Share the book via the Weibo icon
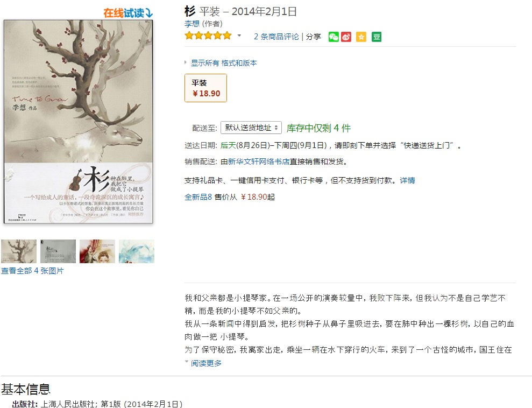Viewport: 532px width, 408px height. click(346, 37)
